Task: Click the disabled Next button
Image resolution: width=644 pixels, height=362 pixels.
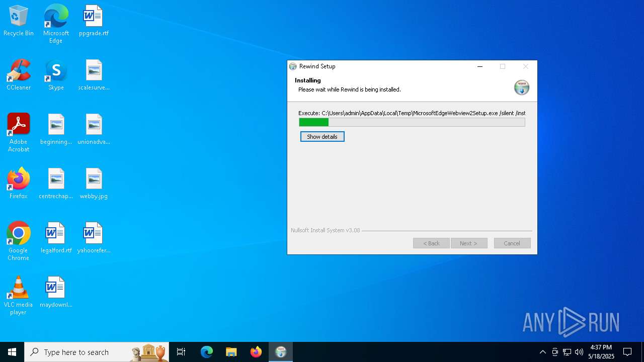Action: tap(469, 243)
